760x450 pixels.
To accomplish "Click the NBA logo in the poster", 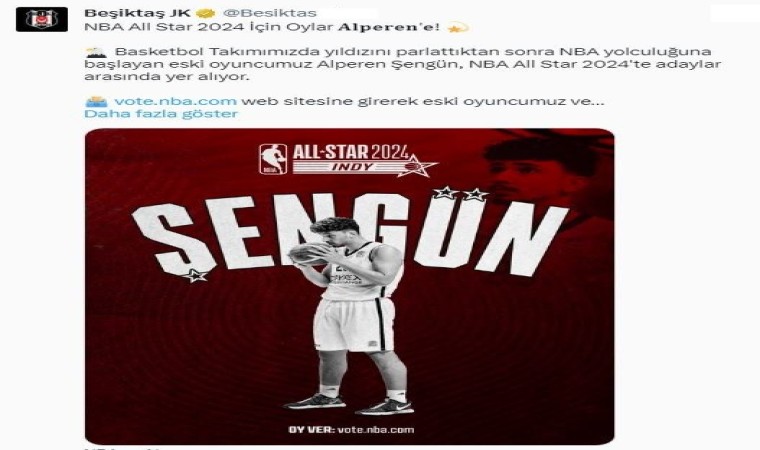I will point(273,159).
